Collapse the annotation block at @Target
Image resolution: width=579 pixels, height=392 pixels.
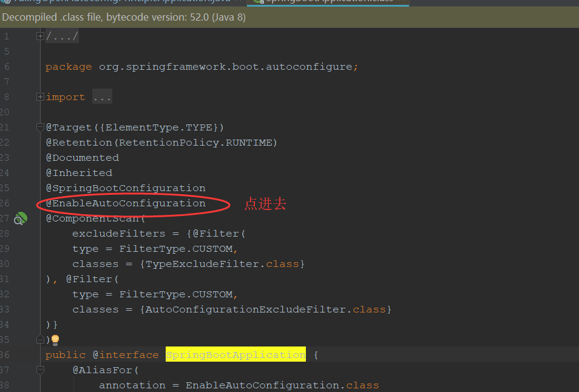(x=40, y=127)
